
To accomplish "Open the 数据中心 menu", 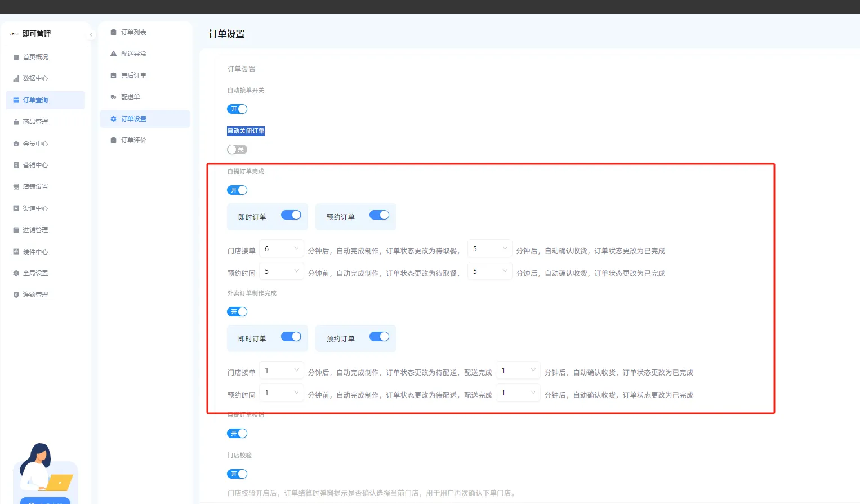I will click(x=45, y=78).
